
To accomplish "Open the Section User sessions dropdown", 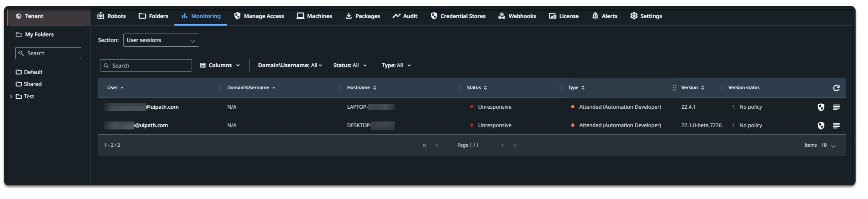I will (x=161, y=40).
